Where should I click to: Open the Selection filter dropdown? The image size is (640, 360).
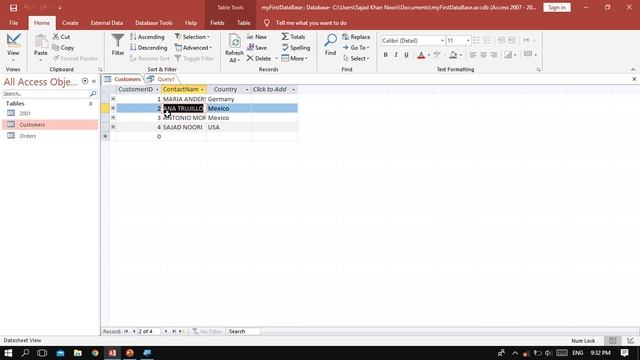(x=192, y=37)
